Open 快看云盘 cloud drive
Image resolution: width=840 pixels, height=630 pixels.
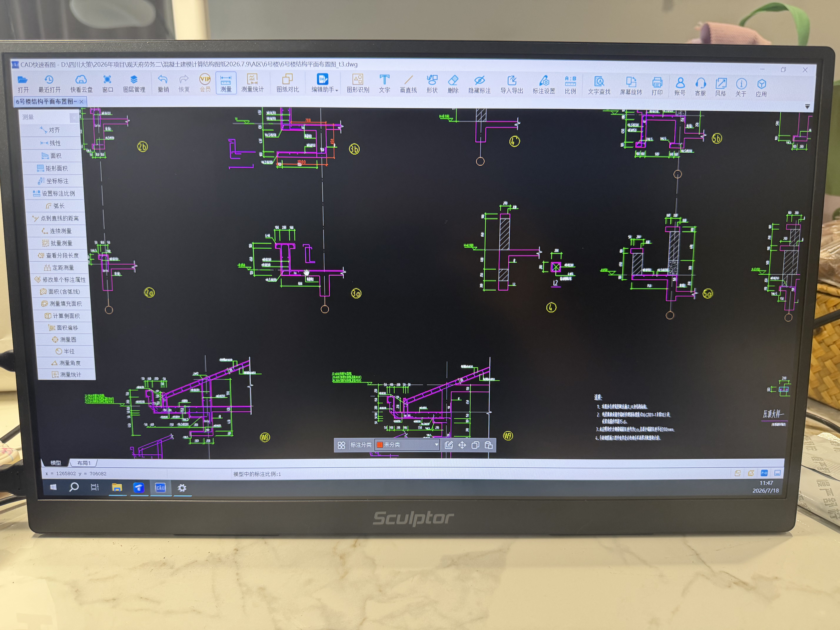[x=81, y=84]
